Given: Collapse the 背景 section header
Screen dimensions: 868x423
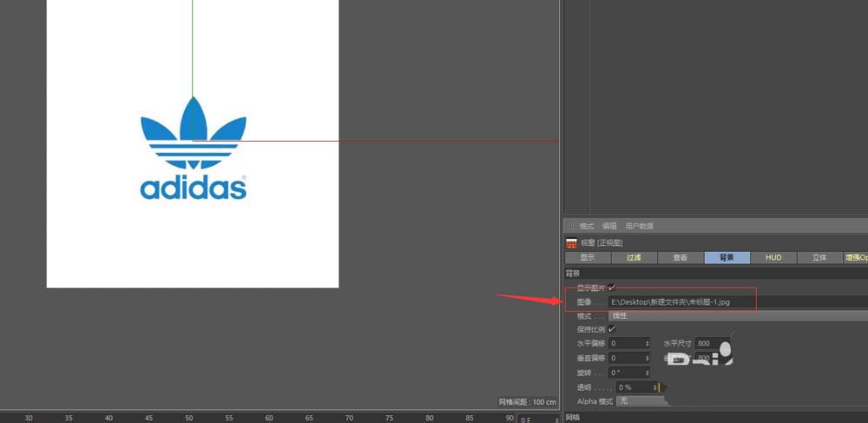Looking at the screenshot, I should click(716, 274).
